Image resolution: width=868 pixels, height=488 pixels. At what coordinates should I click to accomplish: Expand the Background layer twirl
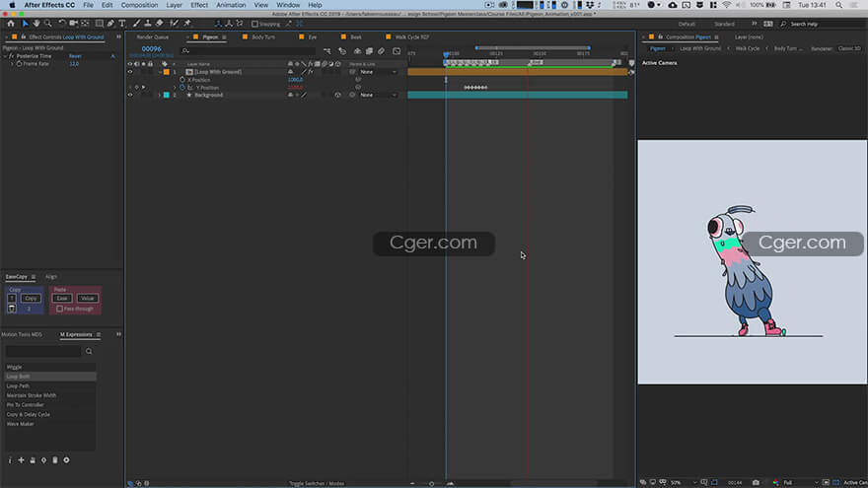[160, 96]
